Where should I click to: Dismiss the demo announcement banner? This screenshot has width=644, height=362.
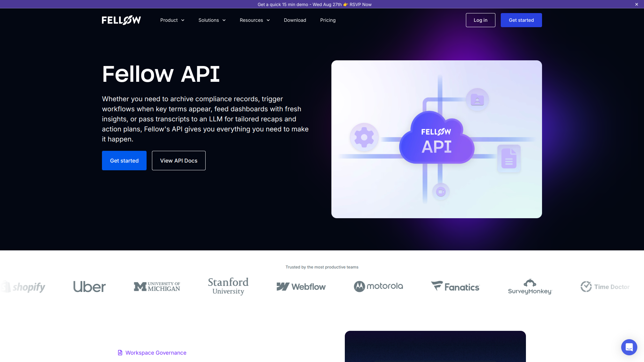point(636,4)
